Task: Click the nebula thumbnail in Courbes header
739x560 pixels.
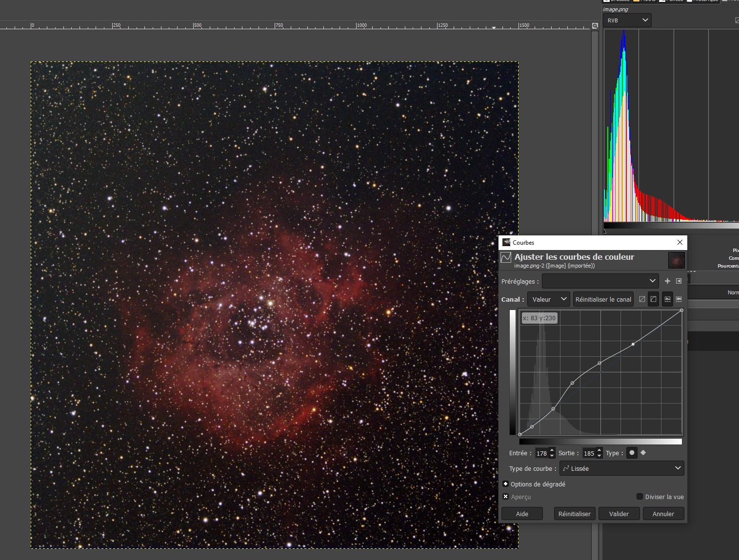Action: pos(677,260)
